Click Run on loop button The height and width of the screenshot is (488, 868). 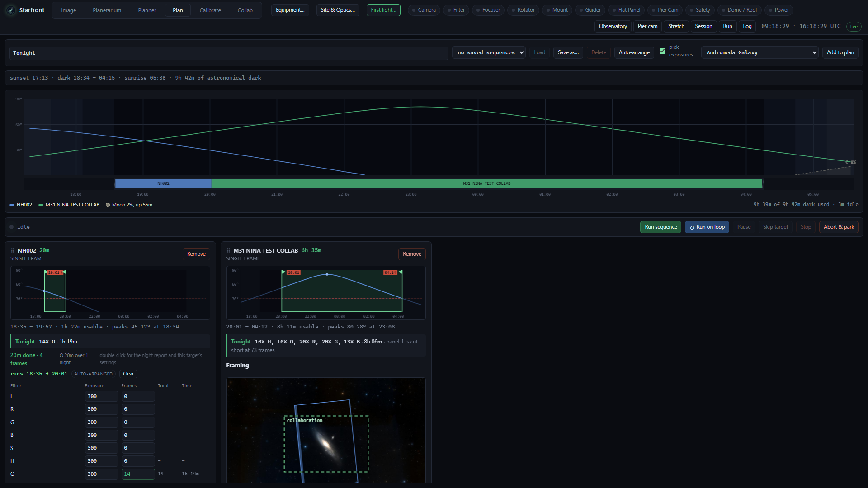707,227
